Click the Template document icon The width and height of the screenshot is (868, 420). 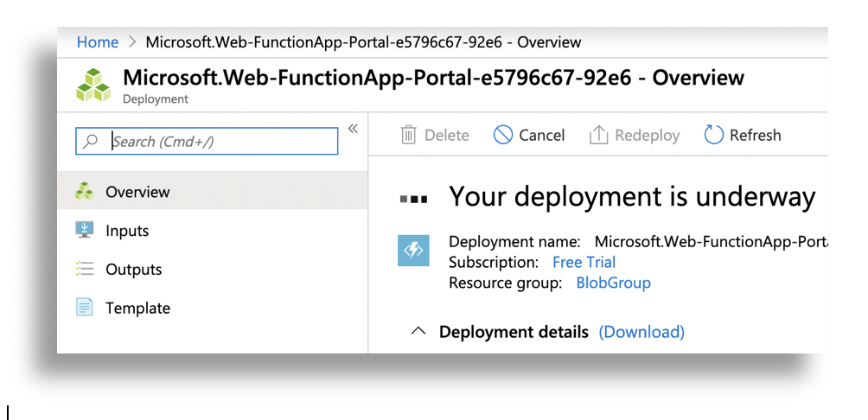84,307
